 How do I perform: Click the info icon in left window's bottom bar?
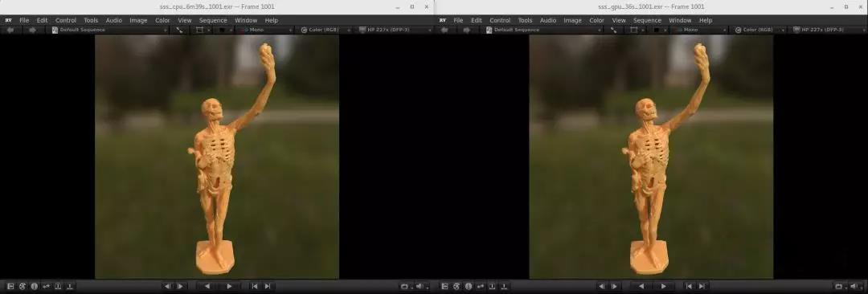coord(35,286)
